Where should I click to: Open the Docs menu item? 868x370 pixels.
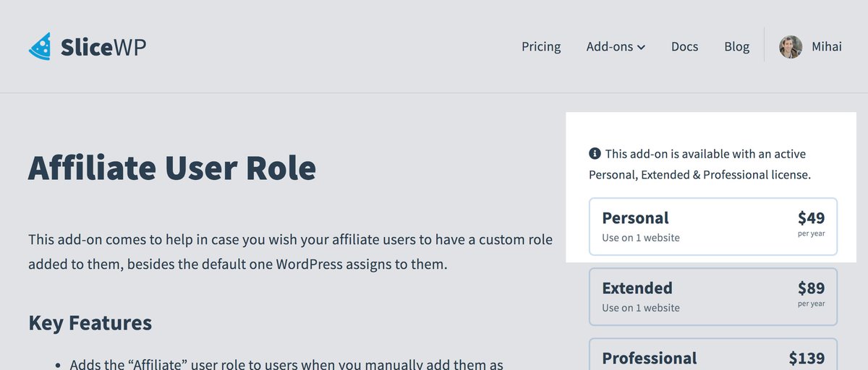coord(684,46)
